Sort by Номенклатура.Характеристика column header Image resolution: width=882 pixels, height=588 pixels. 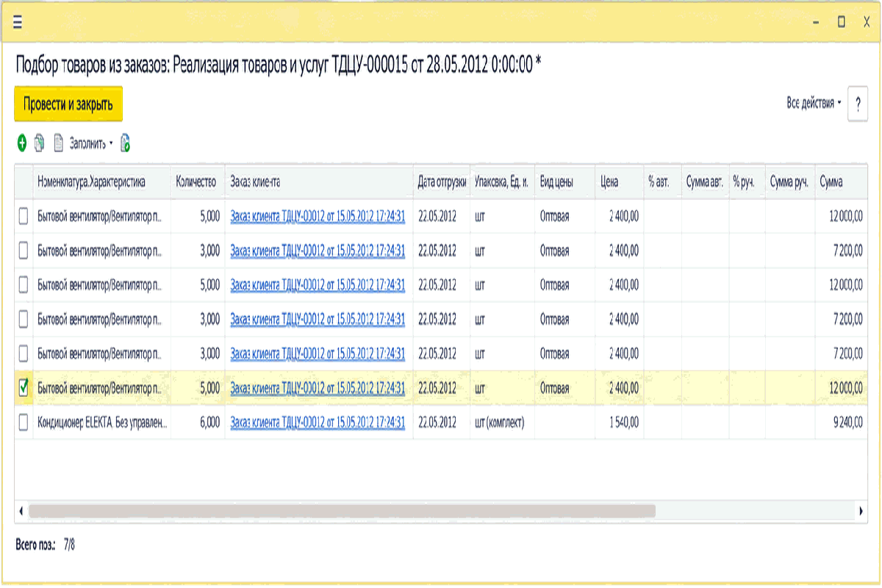point(102,182)
